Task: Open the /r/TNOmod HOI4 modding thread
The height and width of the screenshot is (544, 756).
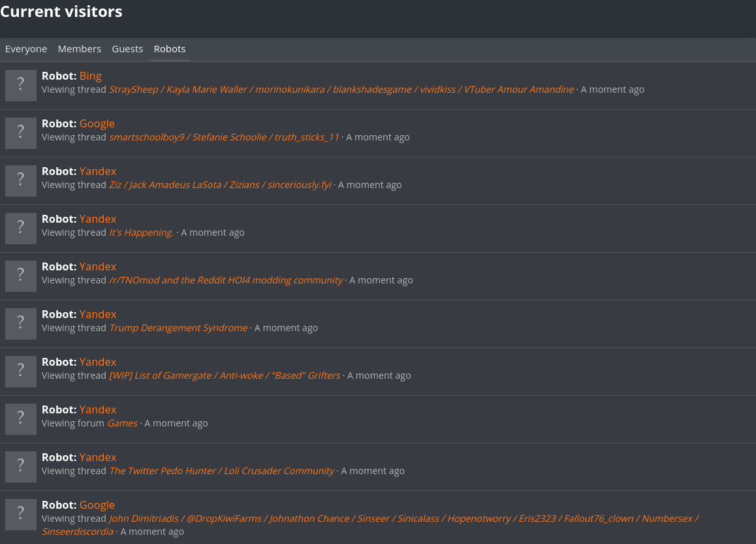Action: click(x=226, y=281)
